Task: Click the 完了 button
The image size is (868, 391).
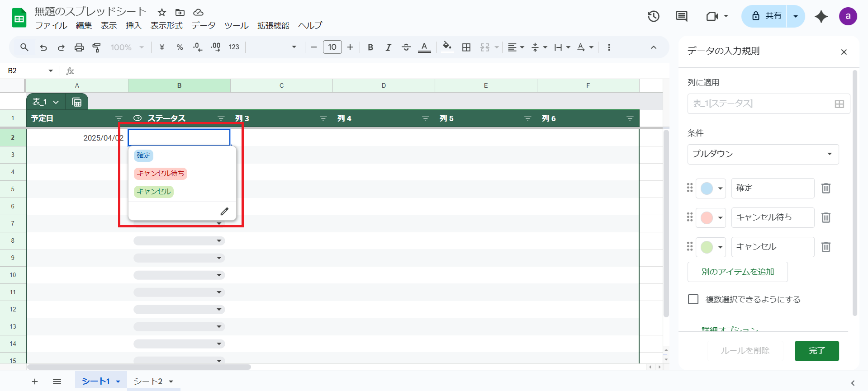Action: [816, 351]
